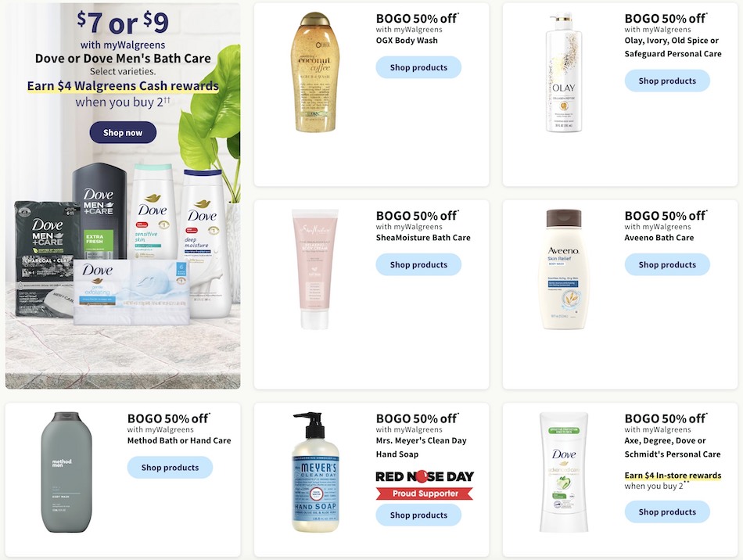The image size is (743, 560).
Task: Open the OGX coconut coffee bottle image
Action: [315, 72]
